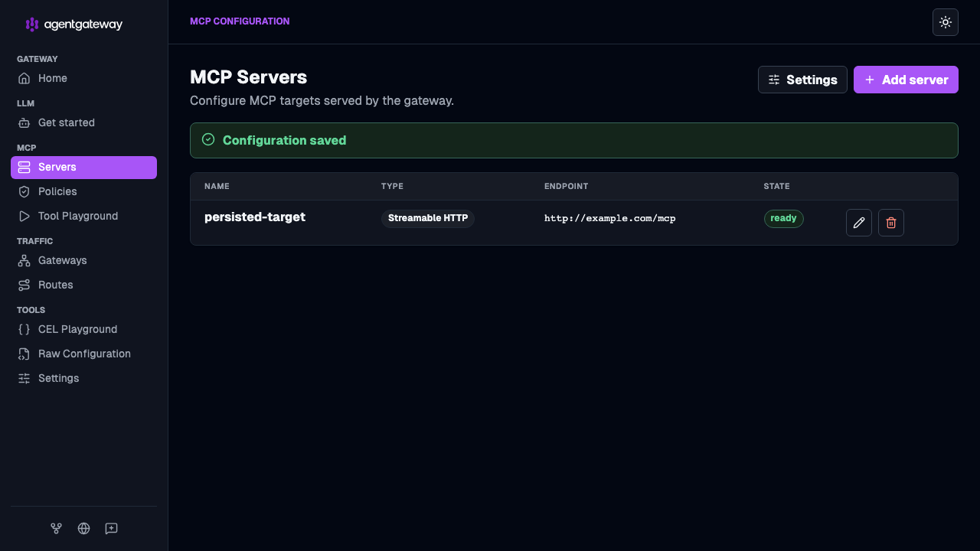Click the git branch icon in sidebar footer
This screenshot has height=551, width=980.
pyautogui.click(x=56, y=529)
